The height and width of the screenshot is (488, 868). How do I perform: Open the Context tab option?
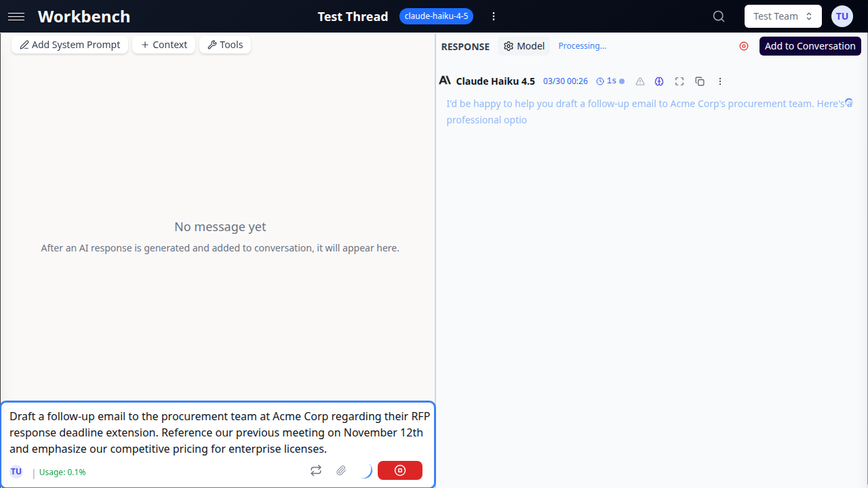pyautogui.click(x=164, y=45)
